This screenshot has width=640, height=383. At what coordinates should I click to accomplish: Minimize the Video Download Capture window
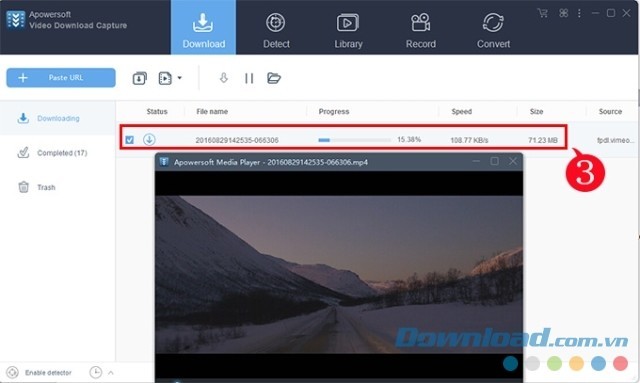(596, 13)
